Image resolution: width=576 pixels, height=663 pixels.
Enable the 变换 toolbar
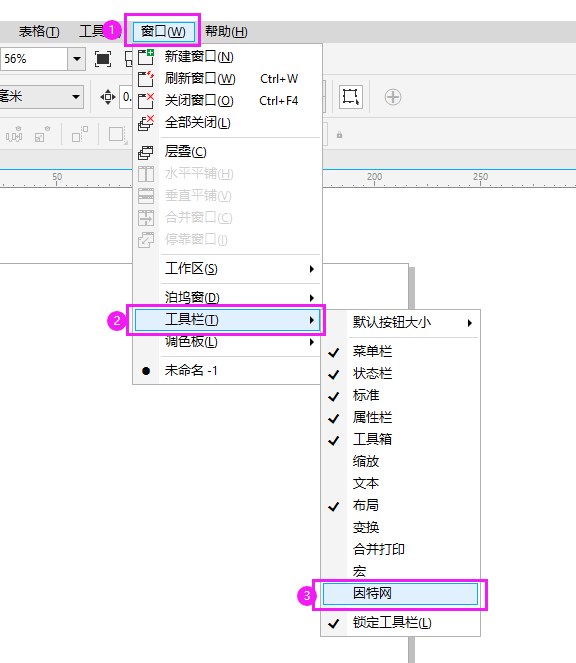click(x=400, y=527)
